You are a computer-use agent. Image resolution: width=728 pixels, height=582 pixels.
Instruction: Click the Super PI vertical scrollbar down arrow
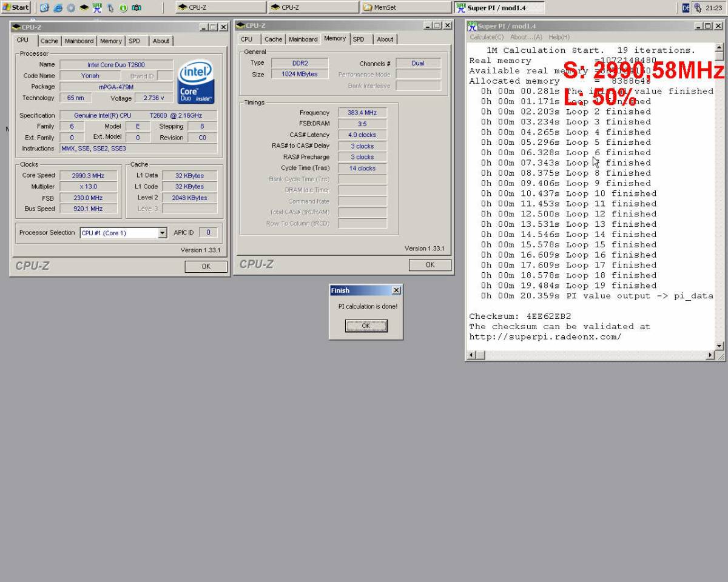pos(720,346)
